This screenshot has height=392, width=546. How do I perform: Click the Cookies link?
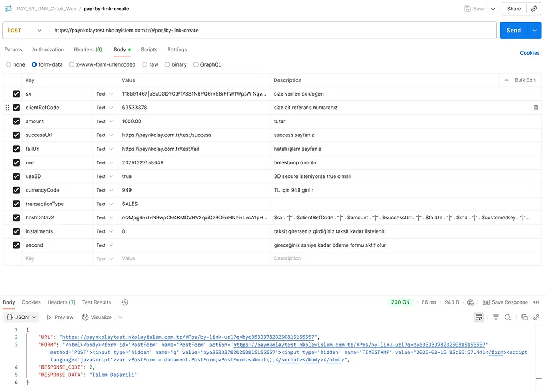pos(529,53)
